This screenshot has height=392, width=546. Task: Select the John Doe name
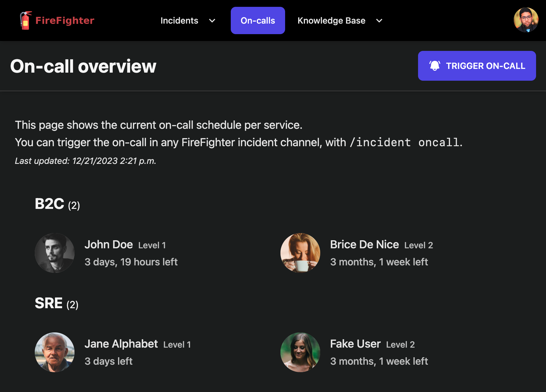[x=109, y=245]
